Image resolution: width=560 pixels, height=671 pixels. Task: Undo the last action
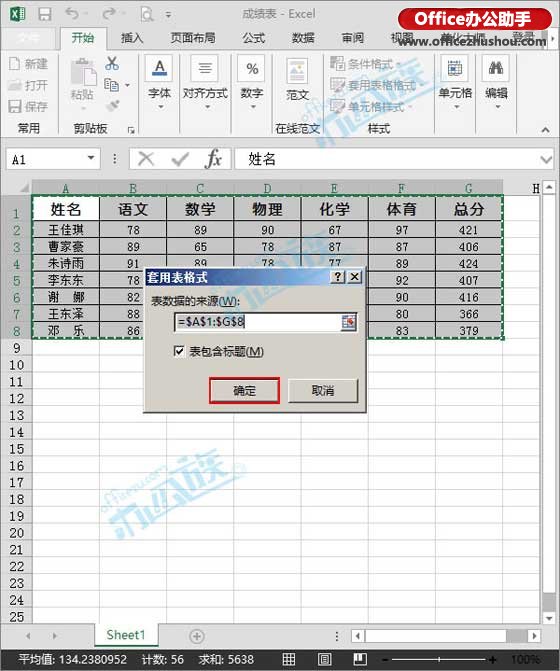click(72, 14)
